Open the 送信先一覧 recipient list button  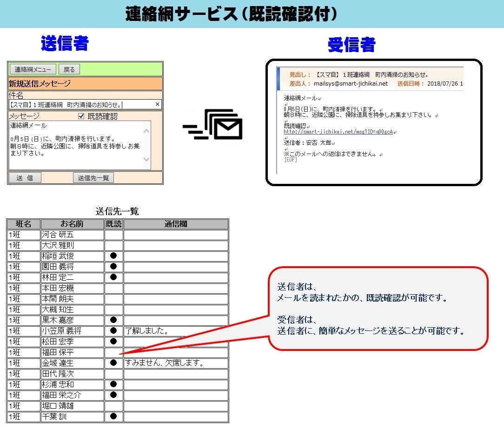pos(93,178)
